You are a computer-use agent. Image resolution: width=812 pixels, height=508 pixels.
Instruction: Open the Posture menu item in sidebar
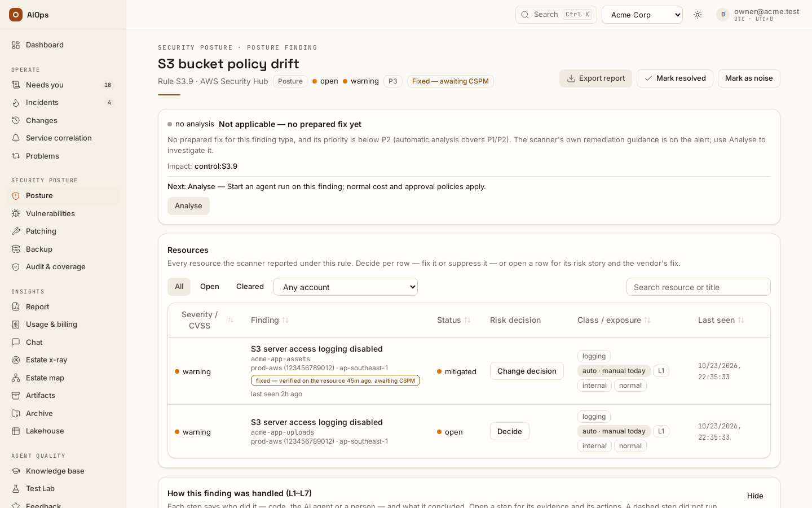point(63,196)
